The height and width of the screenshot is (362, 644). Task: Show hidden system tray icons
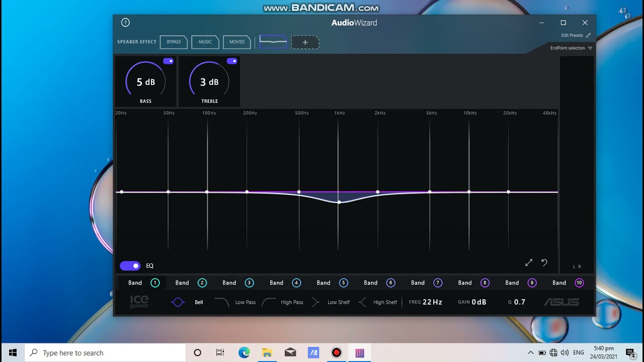click(530, 352)
